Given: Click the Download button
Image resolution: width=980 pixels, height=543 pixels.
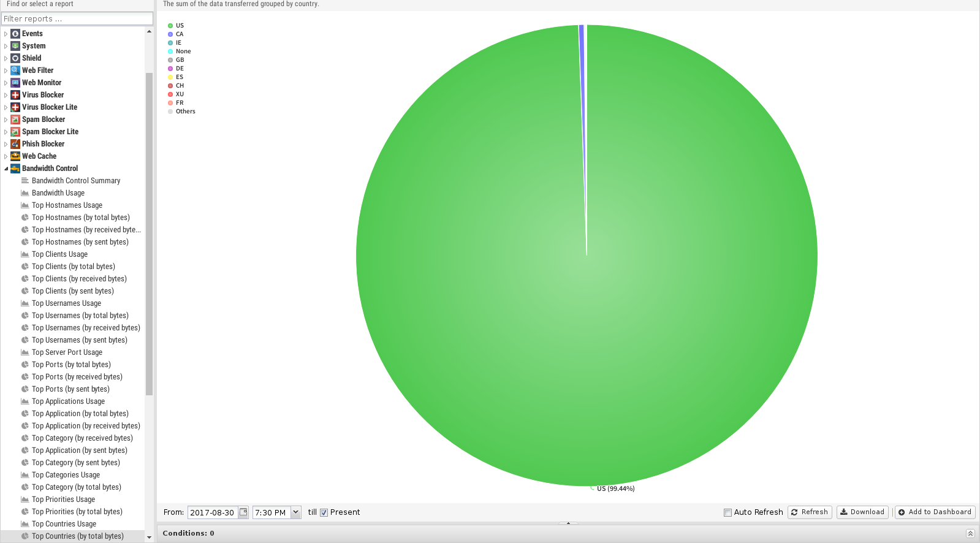Looking at the screenshot, I should point(862,512).
